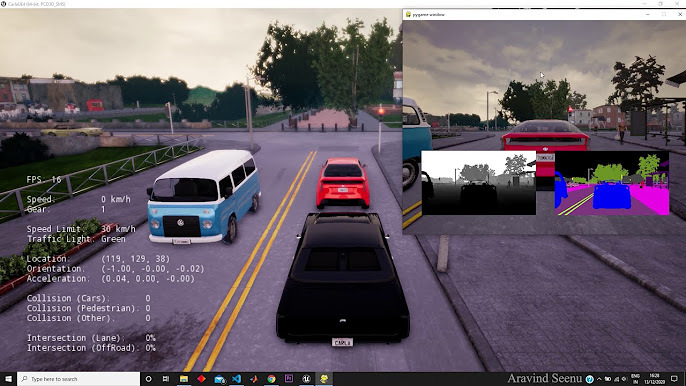Viewport: 686px width, 386px height.
Task: Show hidden system tray icons
Action: pos(599,379)
